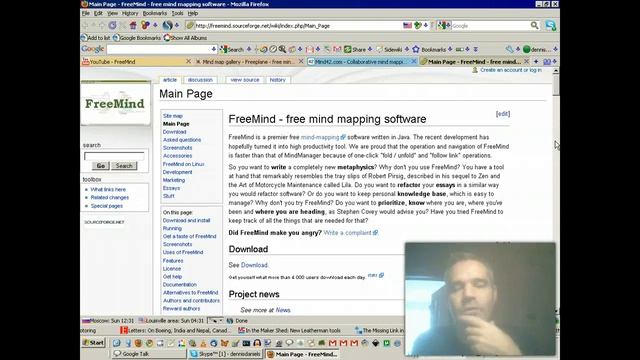Click the Create an account or log in link
This screenshot has width=640, height=360.
click(511, 70)
